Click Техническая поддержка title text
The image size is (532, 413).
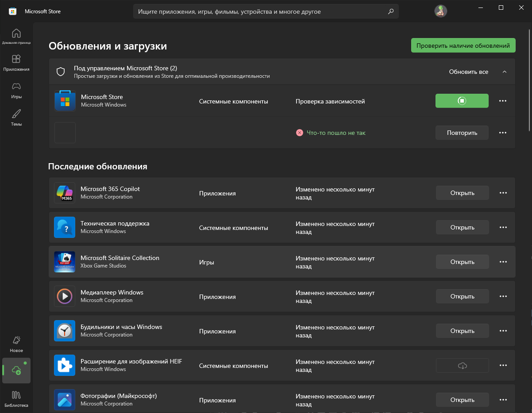115,223
